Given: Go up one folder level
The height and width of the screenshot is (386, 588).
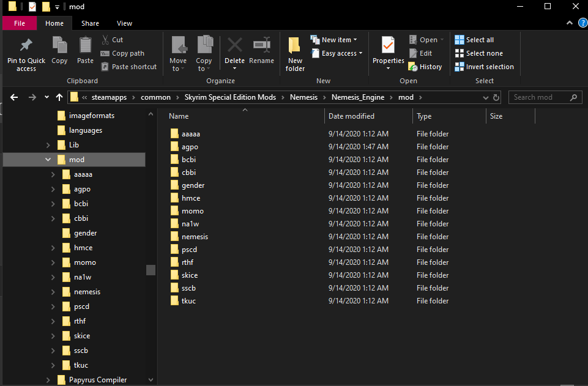Looking at the screenshot, I should 59,97.
